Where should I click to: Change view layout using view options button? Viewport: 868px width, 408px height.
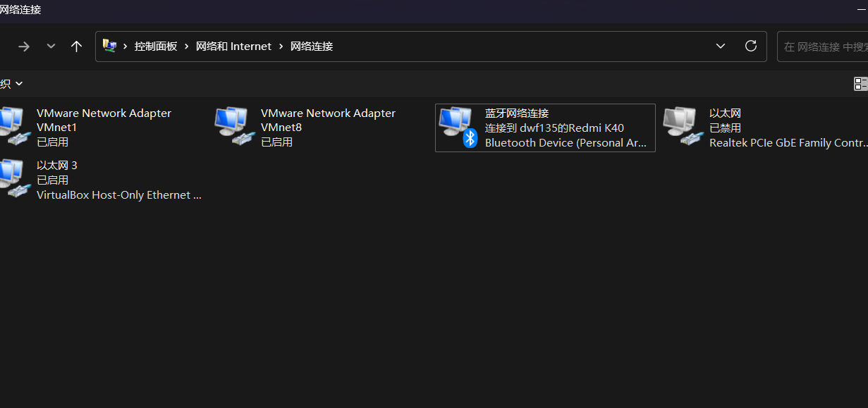coord(860,84)
